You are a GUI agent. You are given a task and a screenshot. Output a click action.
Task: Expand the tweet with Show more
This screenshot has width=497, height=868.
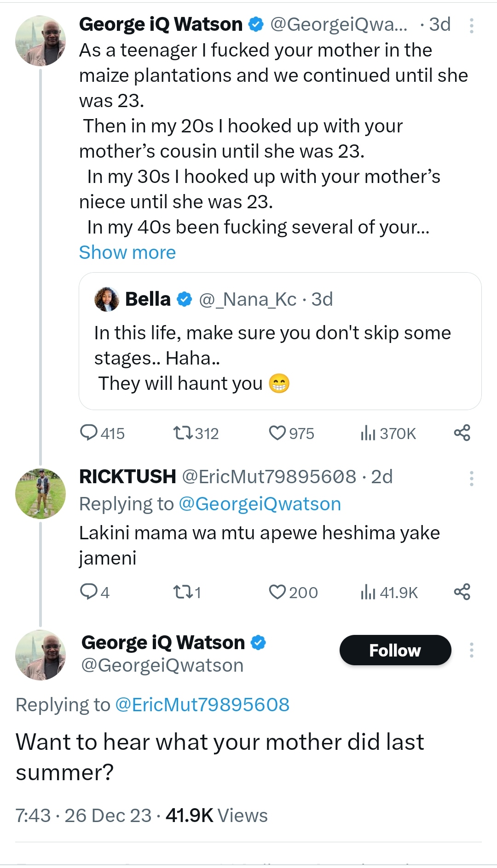[127, 252]
